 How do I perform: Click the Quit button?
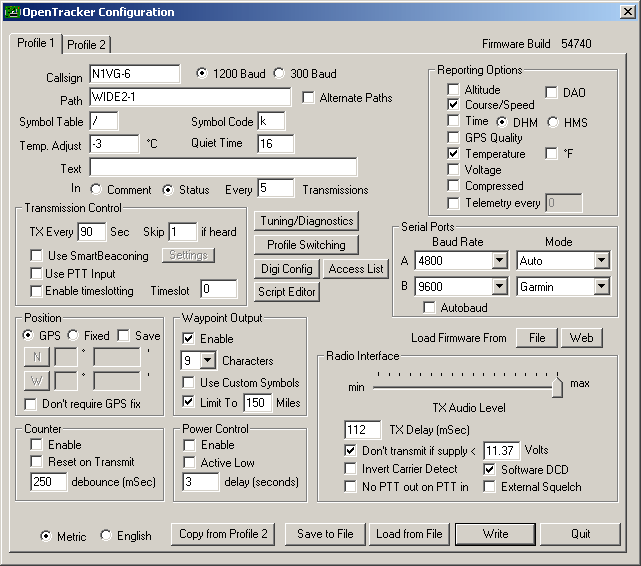tap(580, 534)
